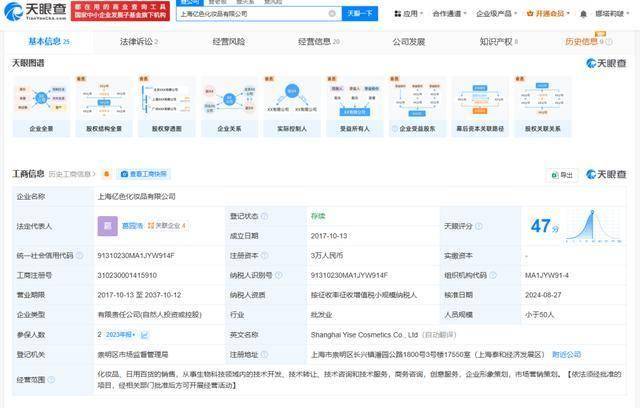
Task: Click the info icon next to 天眼评分
Action: coord(478,226)
